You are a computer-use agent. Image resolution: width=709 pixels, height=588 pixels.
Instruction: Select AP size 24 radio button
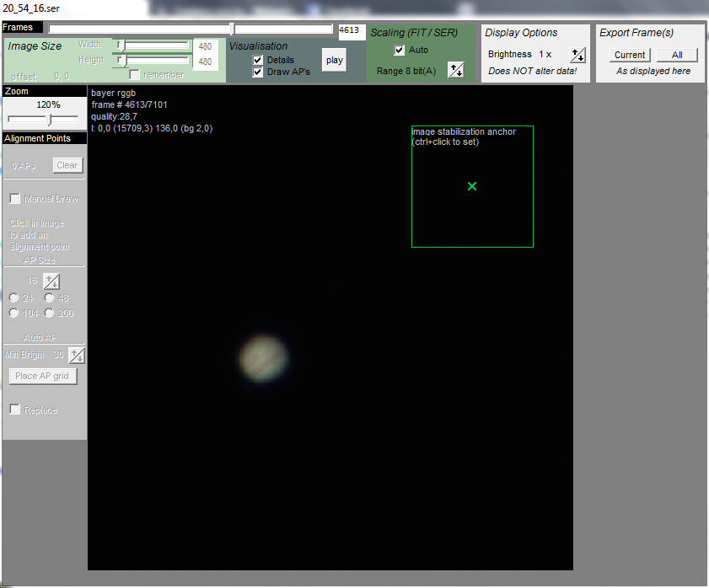[13, 297]
